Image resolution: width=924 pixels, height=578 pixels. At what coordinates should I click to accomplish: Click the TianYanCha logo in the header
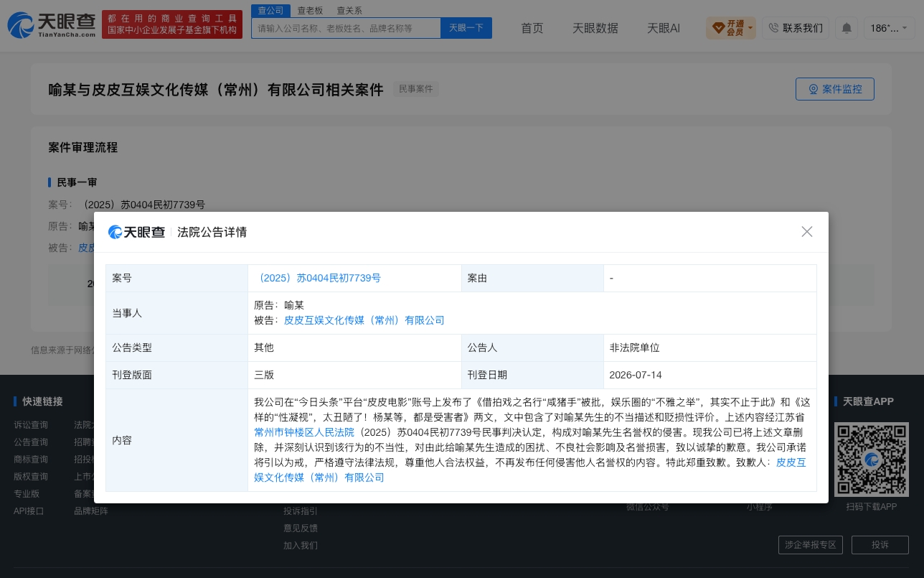click(52, 25)
